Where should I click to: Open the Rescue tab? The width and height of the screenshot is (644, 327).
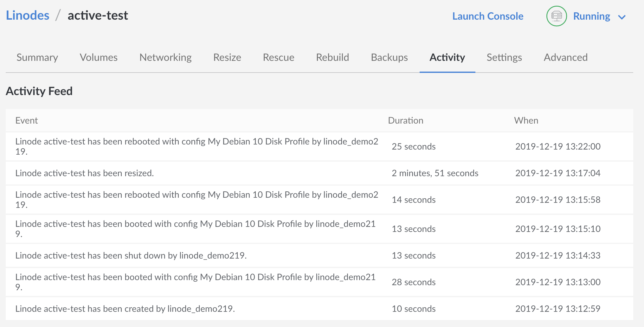(278, 57)
